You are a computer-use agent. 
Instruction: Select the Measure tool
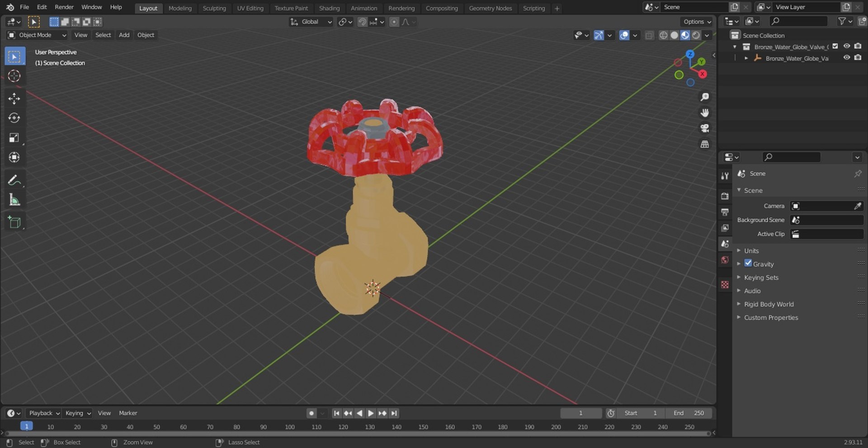[x=14, y=199]
